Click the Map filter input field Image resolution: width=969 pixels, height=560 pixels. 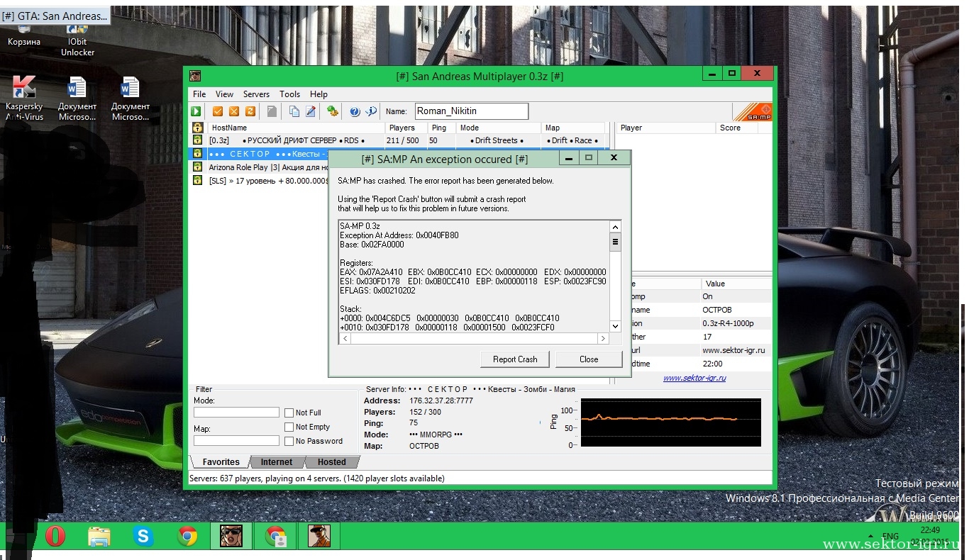point(236,441)
